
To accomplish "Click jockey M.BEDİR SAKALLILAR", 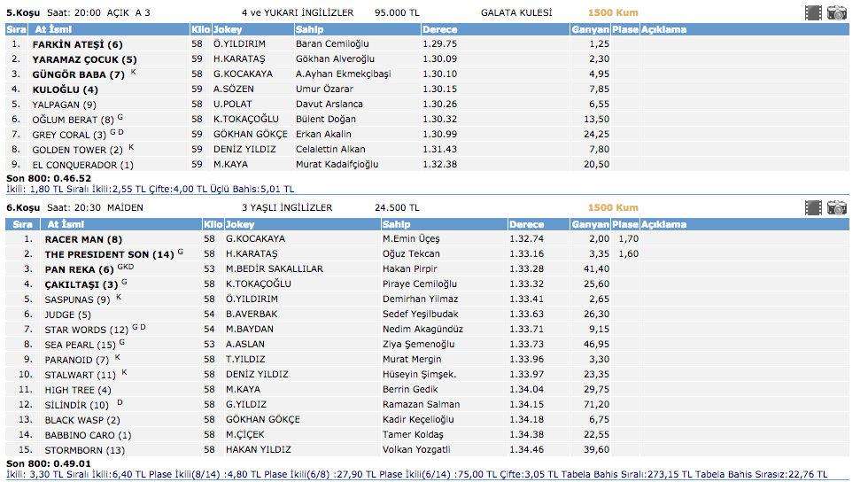I will pyautogui.click(x=274, y=269).
